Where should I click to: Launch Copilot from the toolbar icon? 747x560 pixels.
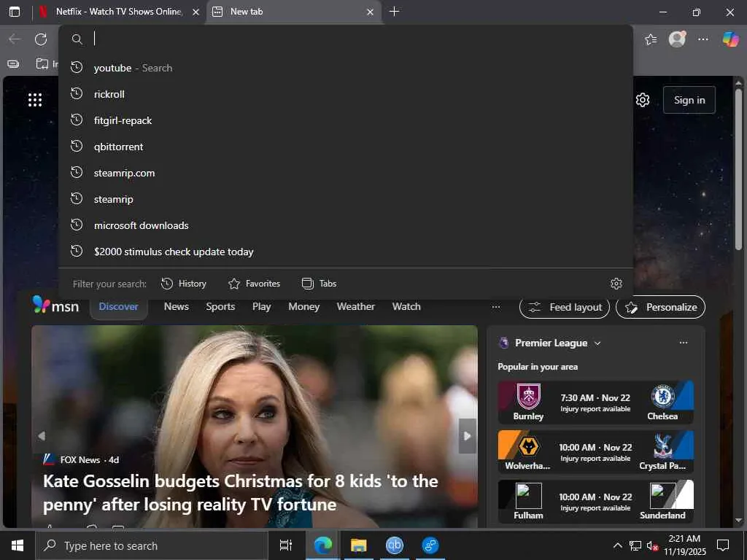(730, 39)
